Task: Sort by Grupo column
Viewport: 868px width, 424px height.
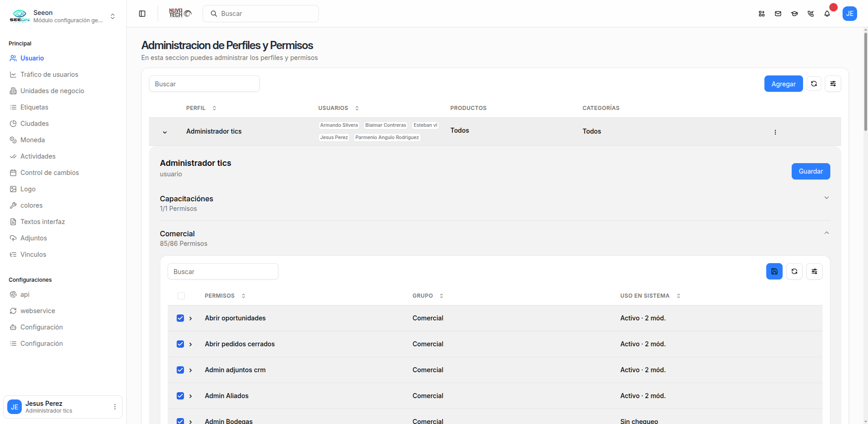Action: (441, 296)
